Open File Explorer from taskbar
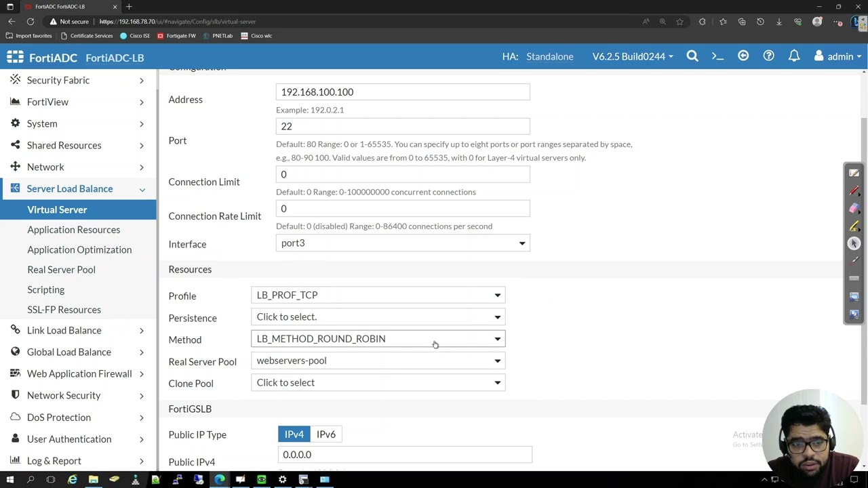This screenshot has width=868, height=488. (94, 480)
